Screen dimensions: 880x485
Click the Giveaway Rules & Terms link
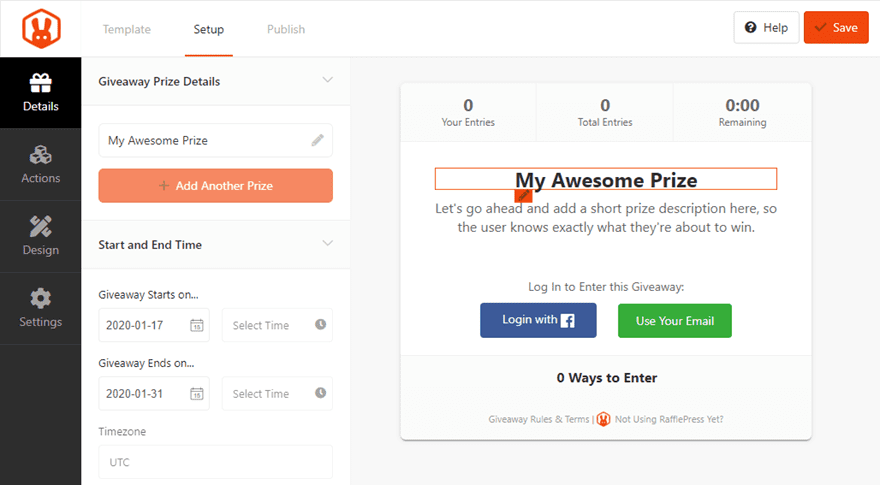538,419
